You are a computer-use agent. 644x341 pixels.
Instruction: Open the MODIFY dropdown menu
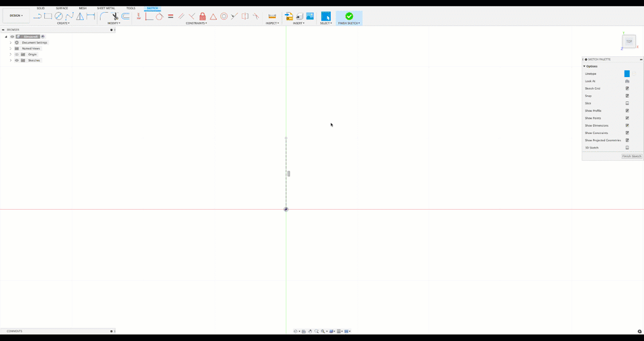click(x=114, y=23)
